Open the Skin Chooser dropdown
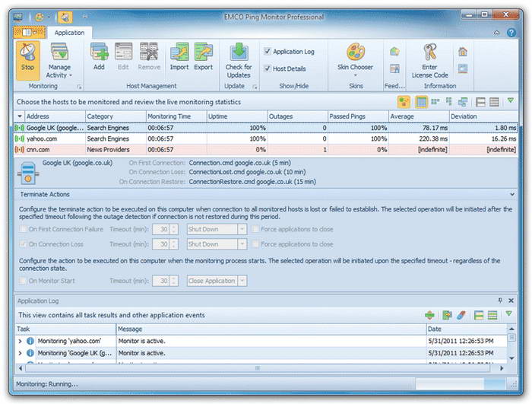The height and width of the screenshot is (404, 532). pos(355,60)
